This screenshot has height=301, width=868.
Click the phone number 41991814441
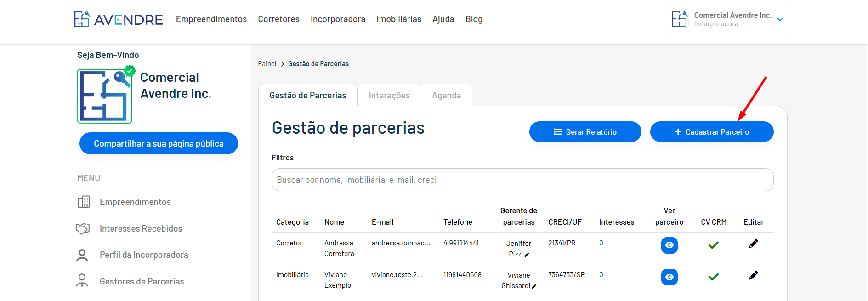[x=461, y=243]
